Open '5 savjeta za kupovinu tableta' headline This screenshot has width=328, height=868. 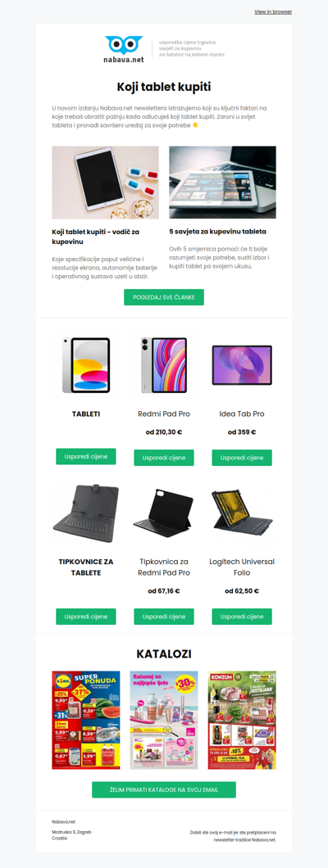pyautogui.click(x=218, y=232)
